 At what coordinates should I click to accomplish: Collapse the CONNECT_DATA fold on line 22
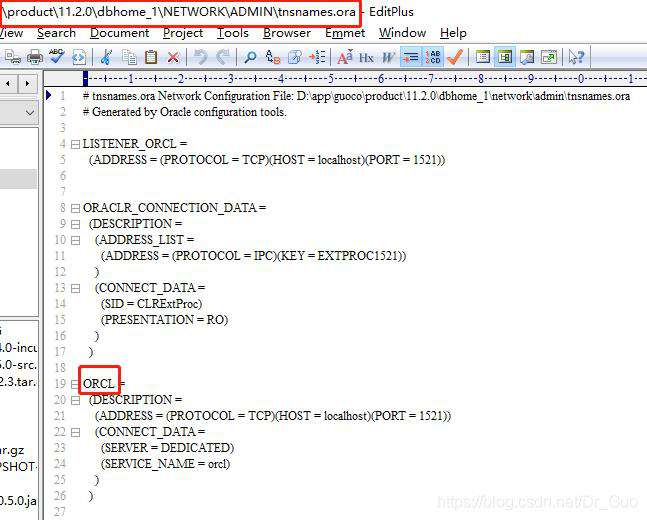[75, 433]
